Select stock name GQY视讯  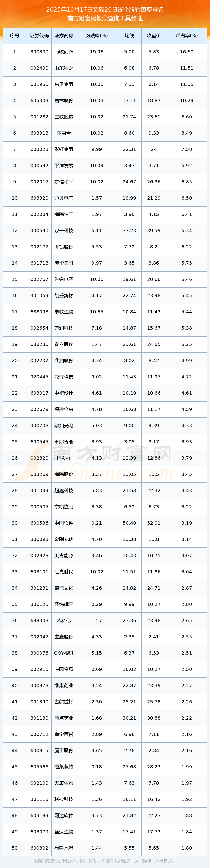pyautogui.click(x=64, y=653)
